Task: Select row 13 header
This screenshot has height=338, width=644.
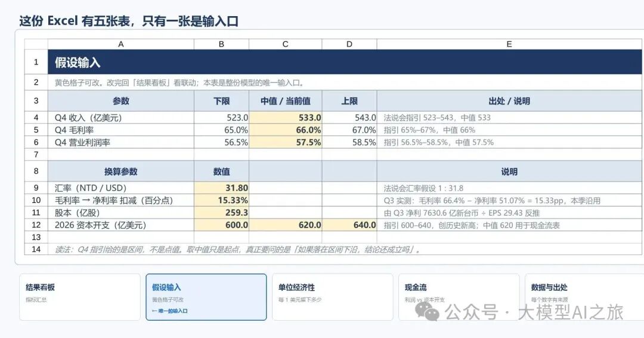Action: pos(36,237)
